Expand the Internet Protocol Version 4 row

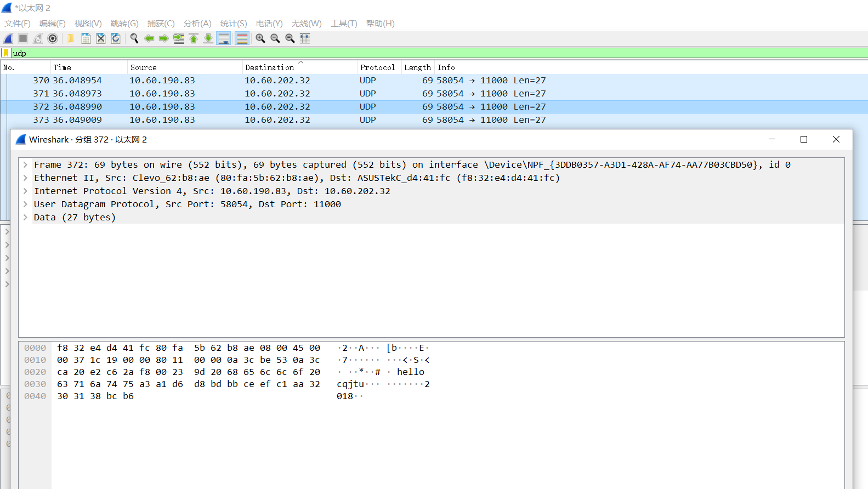pos(25,191)
